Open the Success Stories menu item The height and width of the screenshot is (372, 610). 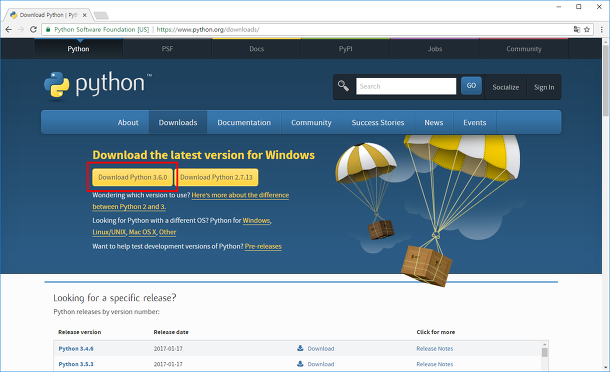(378, 123)
